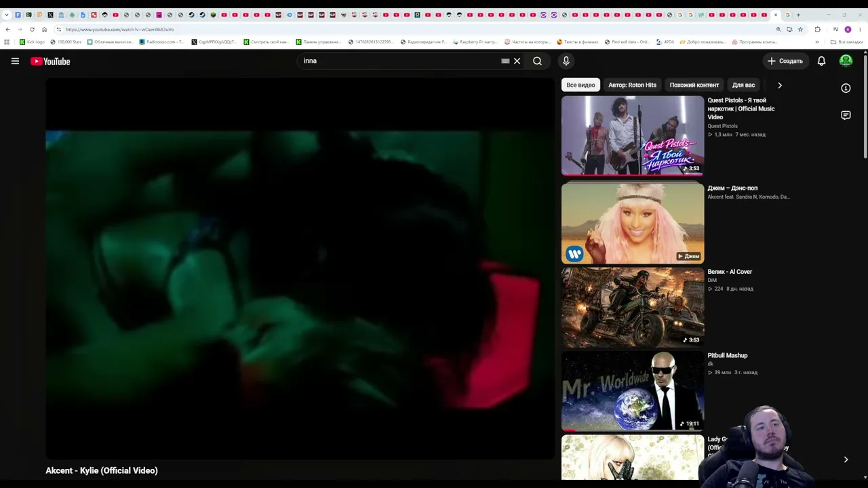Go back with the browser back arrow
The image size is (868, 488).
point(7,29)
